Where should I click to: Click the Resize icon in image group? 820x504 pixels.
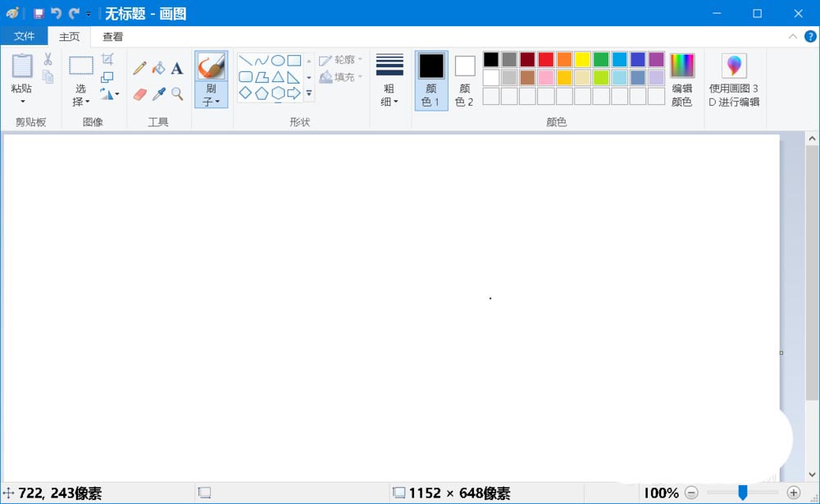click(x=107, y=77)
